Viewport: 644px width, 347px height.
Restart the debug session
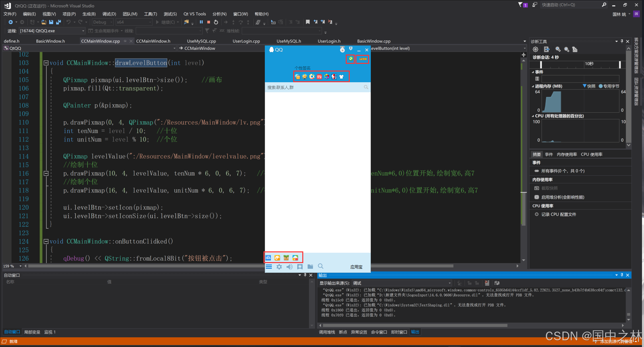pyautogui.click(x=216, y=22)
